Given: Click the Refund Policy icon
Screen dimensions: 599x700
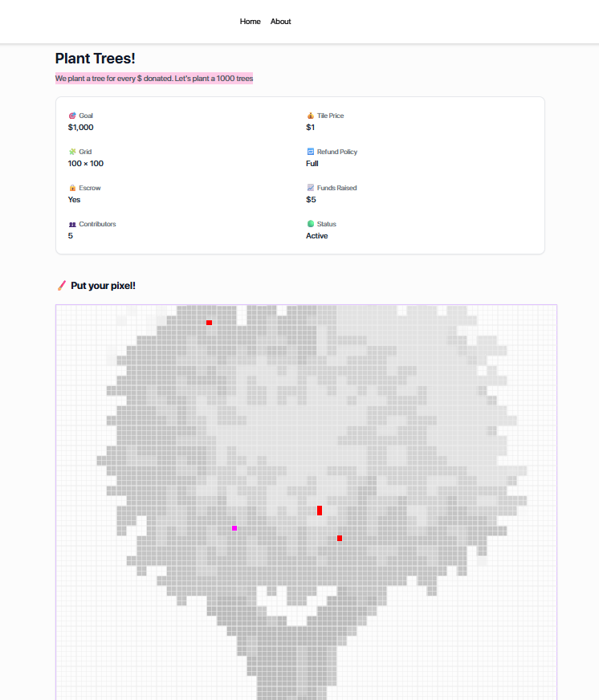Looking at the screenshot, I should pyautogui.click(x=311, y=152).
